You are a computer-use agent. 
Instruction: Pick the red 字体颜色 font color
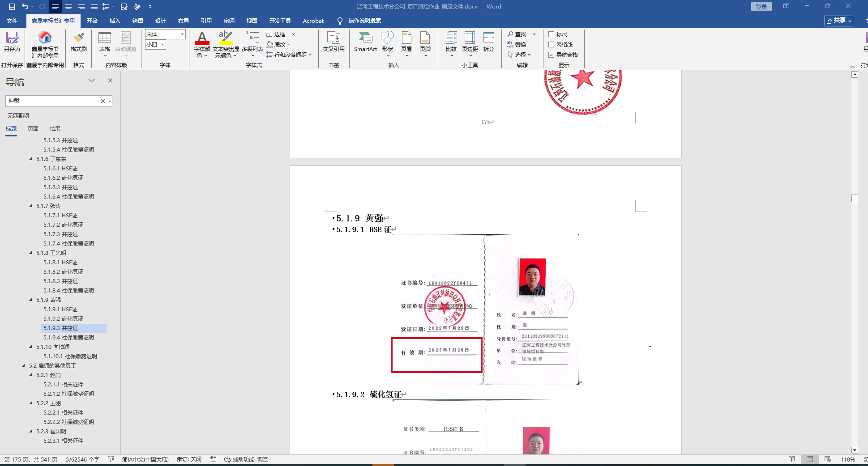pyautogui.click(x=202, y=39)
